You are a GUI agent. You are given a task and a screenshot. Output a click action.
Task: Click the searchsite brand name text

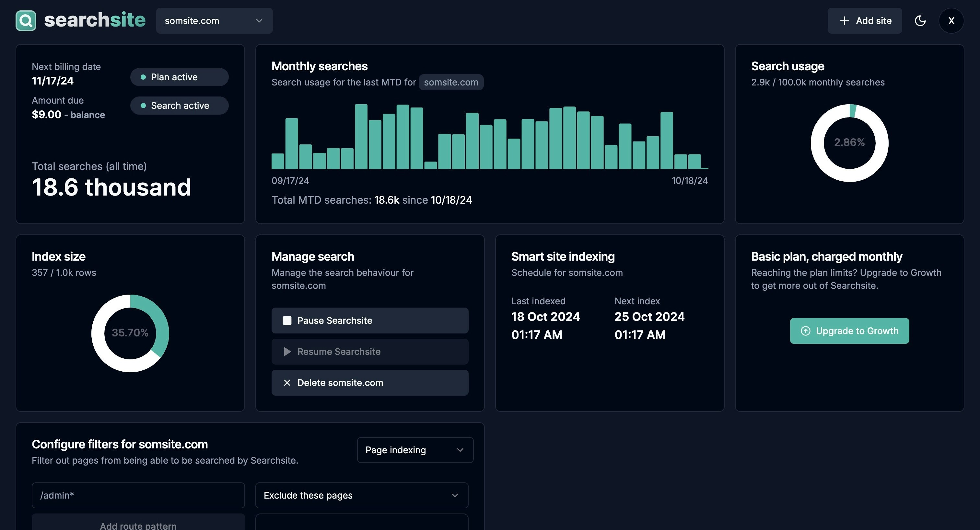point(95,20)
